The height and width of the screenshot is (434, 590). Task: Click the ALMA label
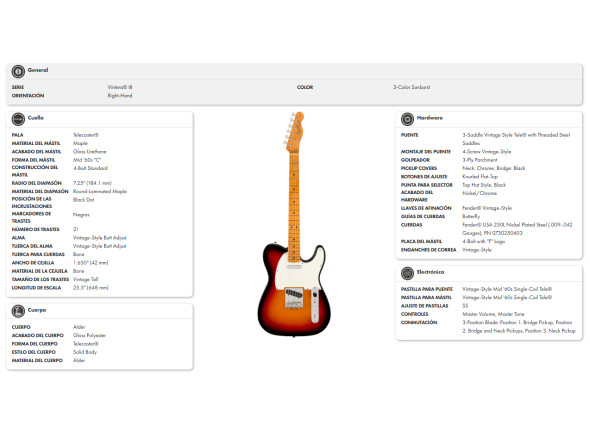tap(18, 238)
